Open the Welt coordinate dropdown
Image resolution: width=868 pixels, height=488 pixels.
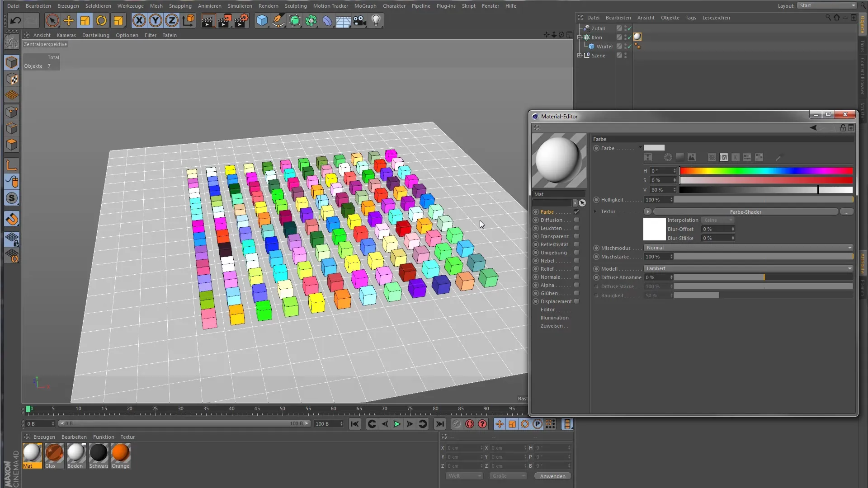coord(464,476)
